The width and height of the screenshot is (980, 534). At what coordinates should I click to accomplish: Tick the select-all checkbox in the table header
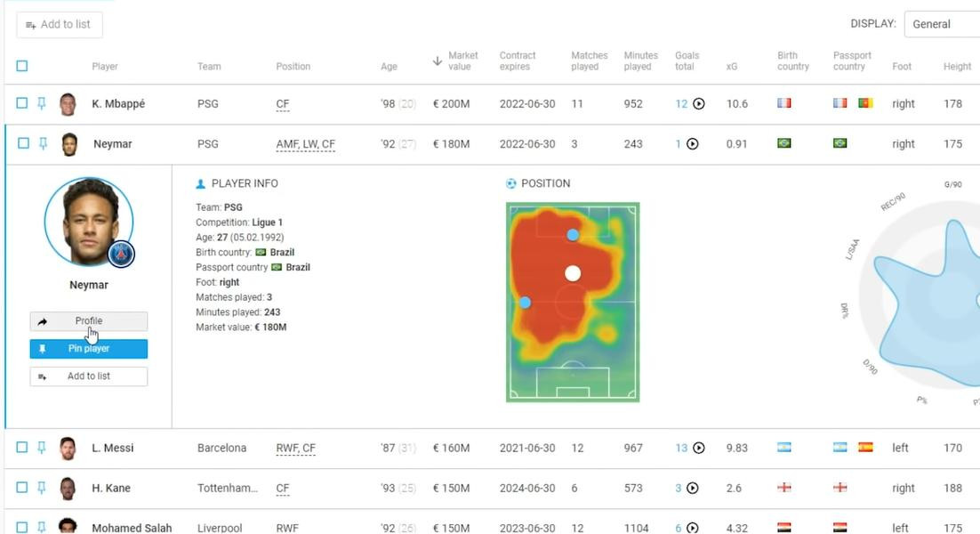pyautogui.click(x=22, y=66)
